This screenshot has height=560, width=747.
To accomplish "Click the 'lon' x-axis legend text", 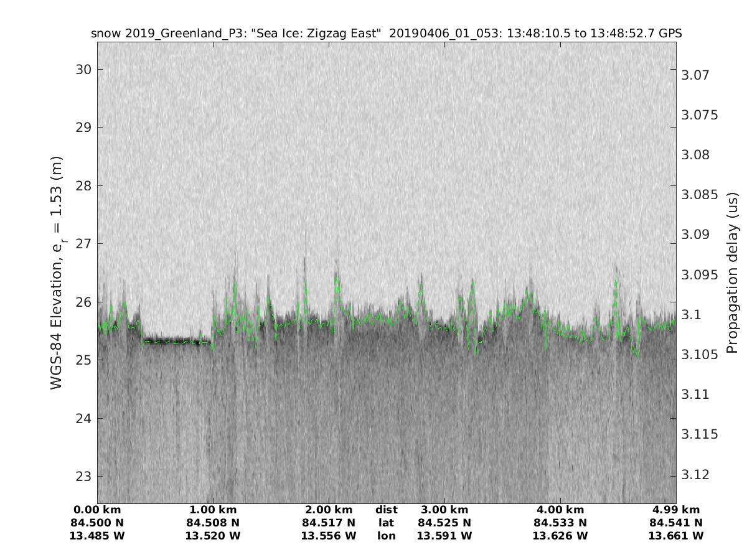I will coord(386,536).
